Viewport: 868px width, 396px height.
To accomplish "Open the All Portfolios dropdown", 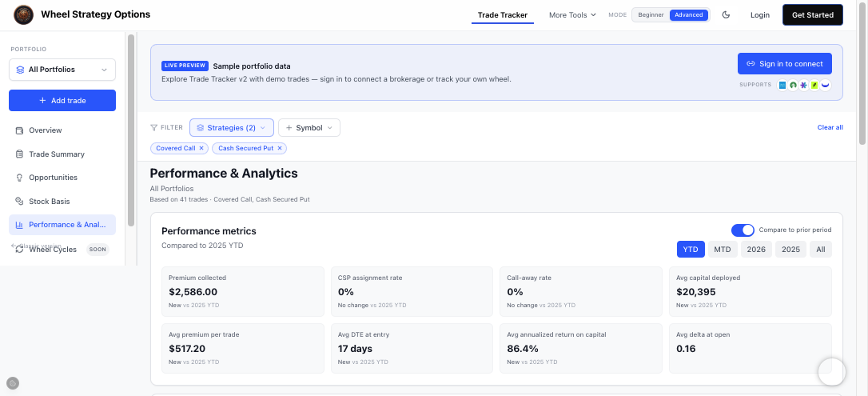I will (62, 70).
